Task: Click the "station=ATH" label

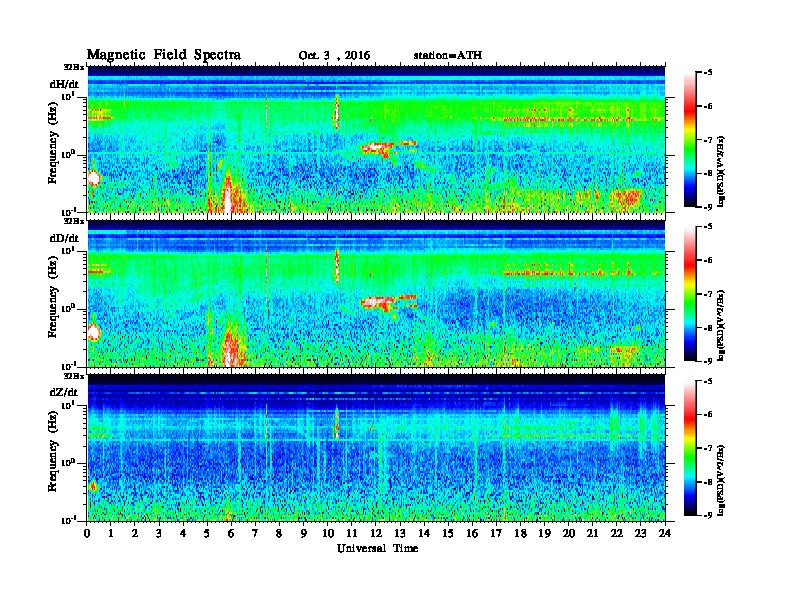Action: 448,55
